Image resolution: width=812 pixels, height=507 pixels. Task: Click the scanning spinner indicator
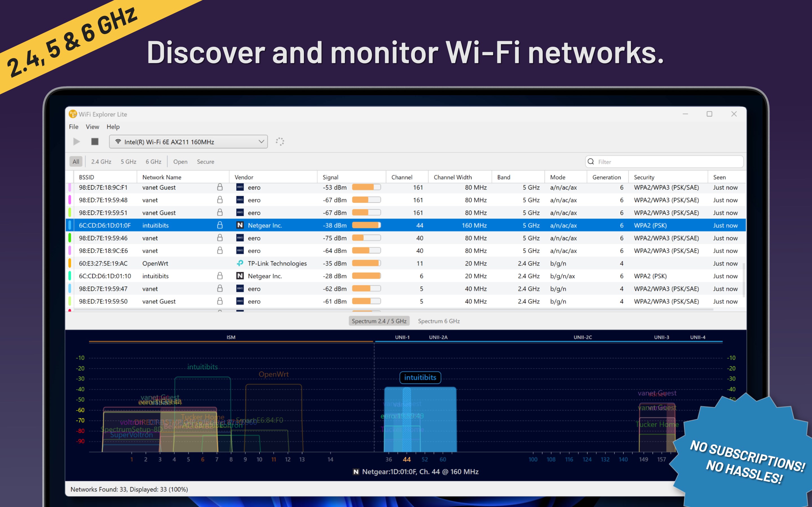(x=280, y=141)
